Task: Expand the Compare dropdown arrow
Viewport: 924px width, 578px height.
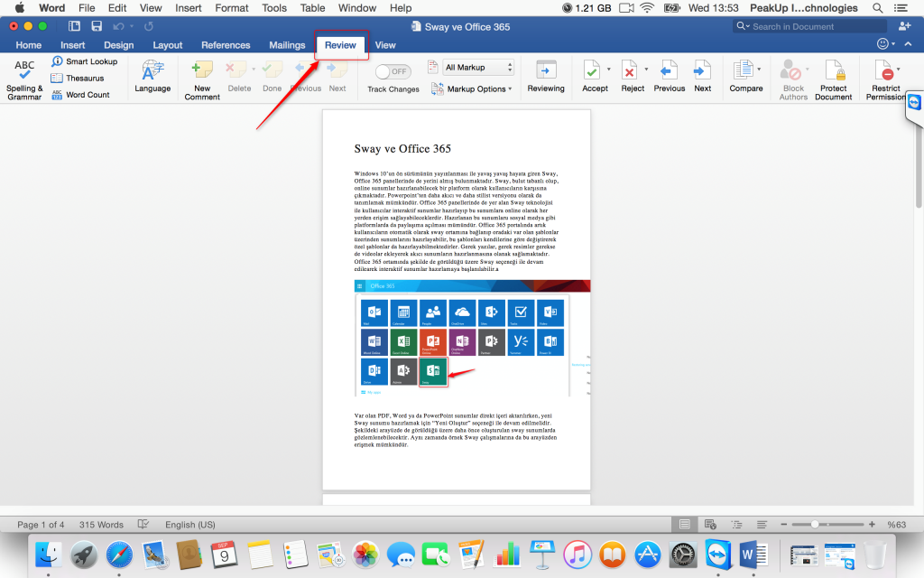Action: tap(759, 70)
